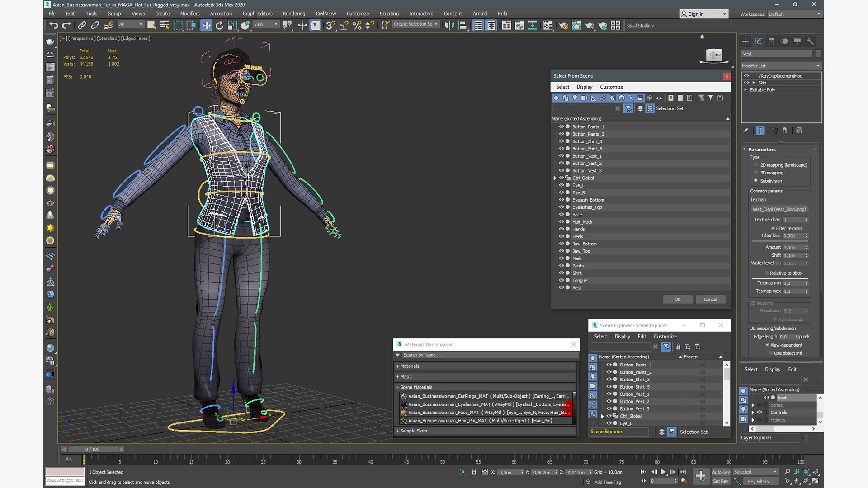Activate Select and Rotate tool

coord(219,25)
